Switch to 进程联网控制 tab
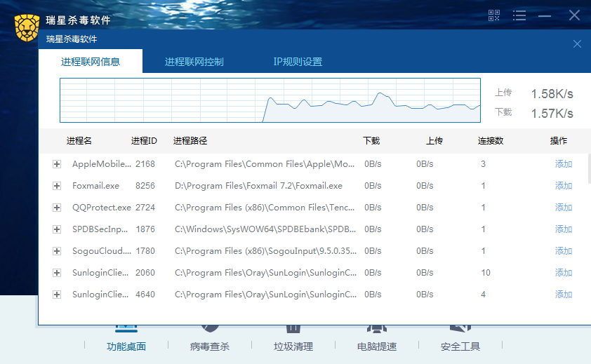 click(194, 62)
